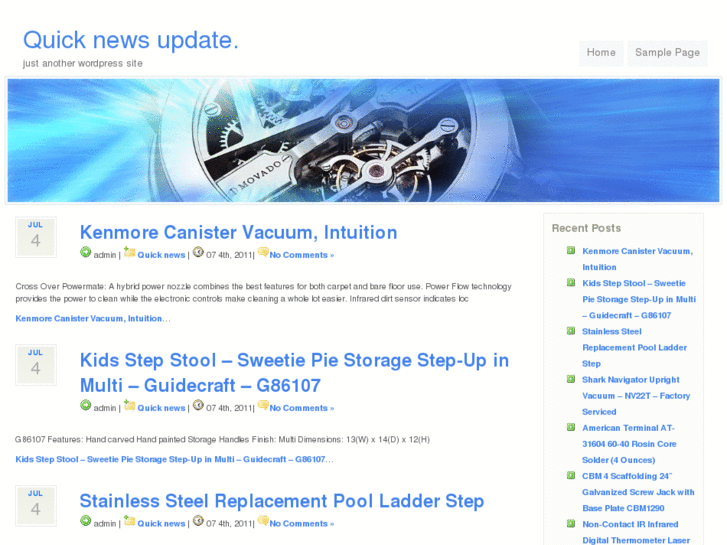Open Kenmore Canister Vacuum in Recent Posts
The height and width of the screenshot is (545, 727).
coord(638,259)
